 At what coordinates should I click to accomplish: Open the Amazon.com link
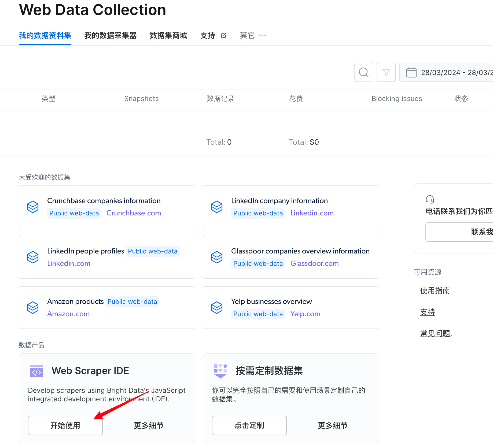point(68,314)
